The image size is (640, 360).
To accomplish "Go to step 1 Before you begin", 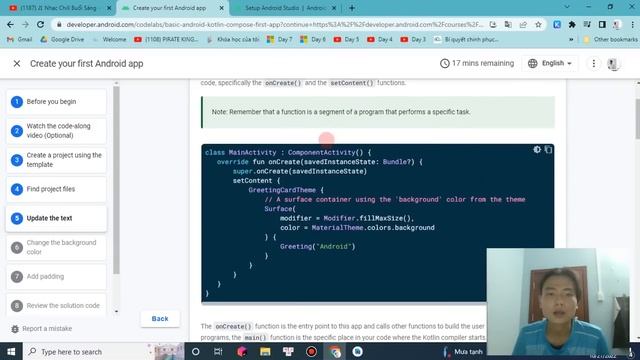I will [56, 102].
